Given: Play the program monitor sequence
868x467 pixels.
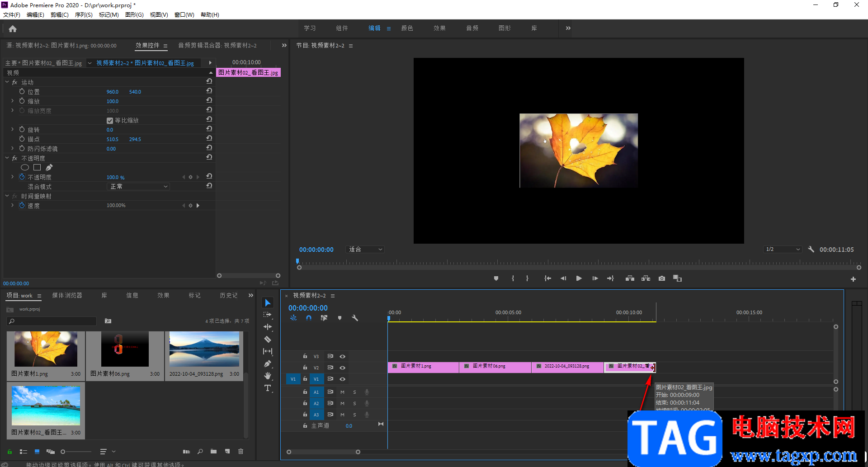Looking at the screenshot, I should tap(579, 278).
